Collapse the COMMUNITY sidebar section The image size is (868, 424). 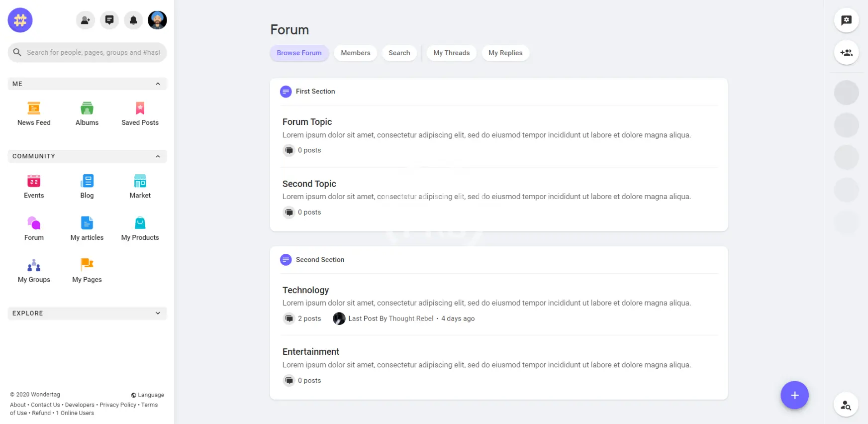pyautogui.click(x=158, y=156)
